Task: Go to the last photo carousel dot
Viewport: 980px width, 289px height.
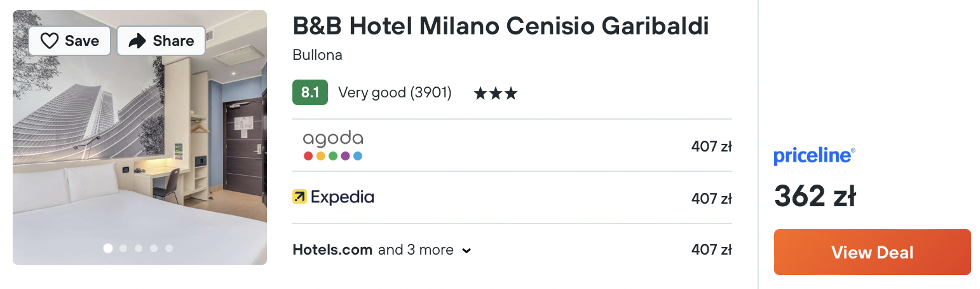Action: click(169, 248)
